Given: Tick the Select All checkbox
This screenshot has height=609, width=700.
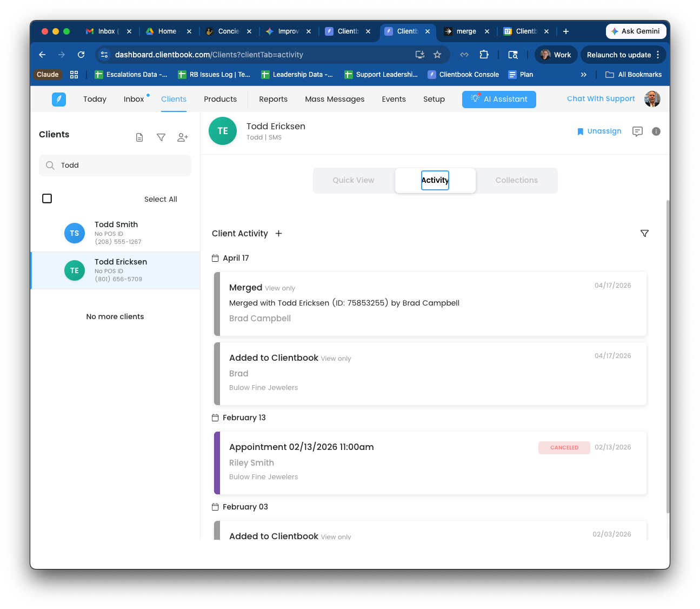Looking at the screenshot, I should point(47,198).
